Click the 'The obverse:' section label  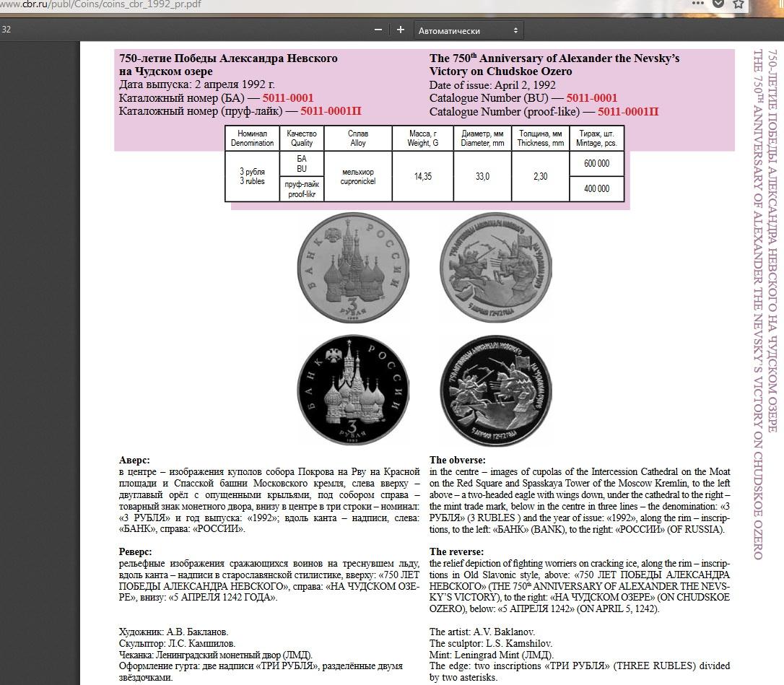click(457, 460)
